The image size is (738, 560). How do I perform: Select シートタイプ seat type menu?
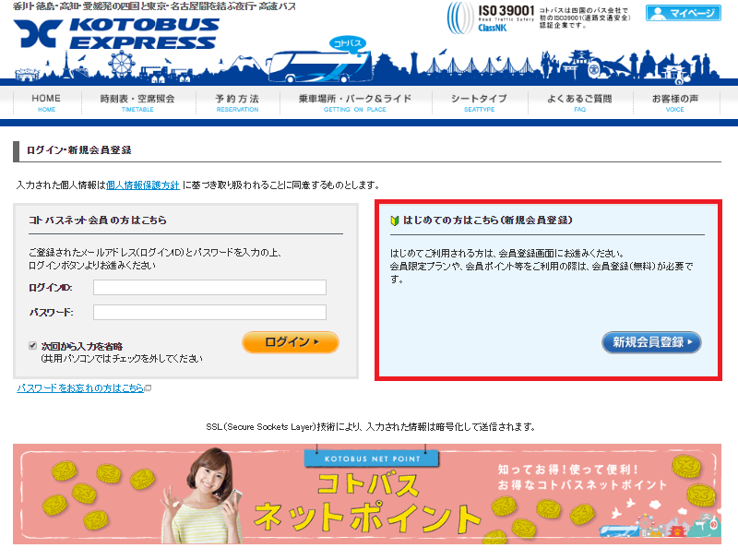point(479,102)
